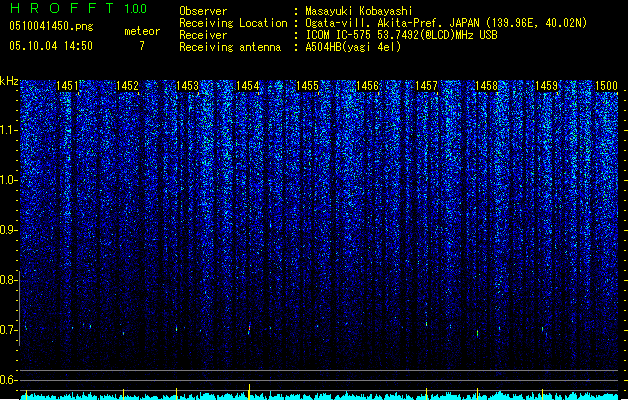Click the version number 1.00
The image size is (629, 400).
(x=135, y=9)
